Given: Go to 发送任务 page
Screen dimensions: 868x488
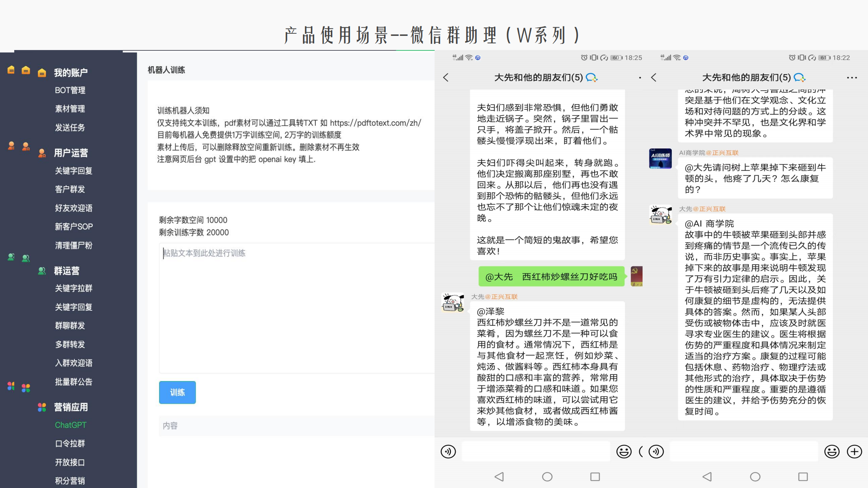Looking at the screenshot, I should point(70,128).
